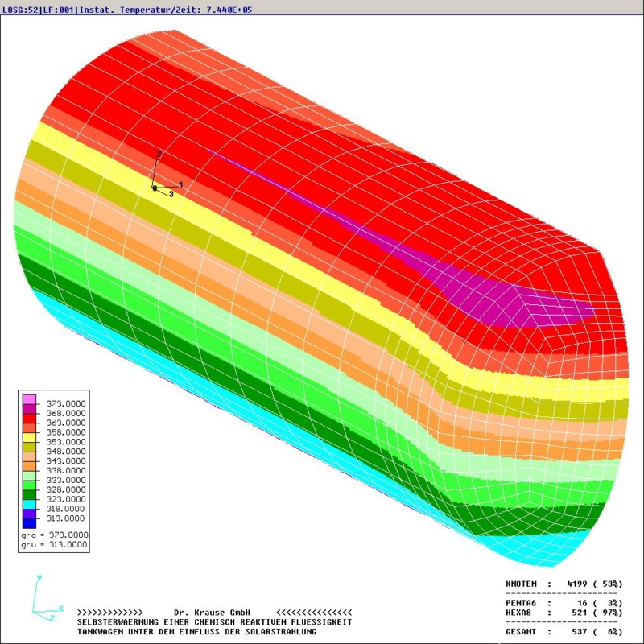
Task: Click the 'gro = 373.0000' text
Action: coord(54,535)
